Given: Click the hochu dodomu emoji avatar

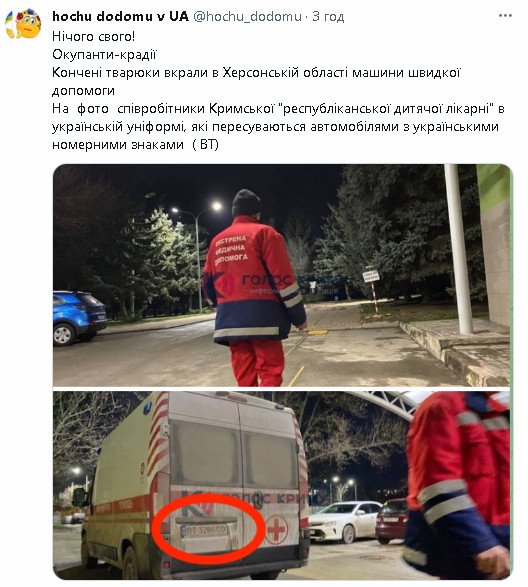Looking at the screenshot, I should click(x=23, y=24).
